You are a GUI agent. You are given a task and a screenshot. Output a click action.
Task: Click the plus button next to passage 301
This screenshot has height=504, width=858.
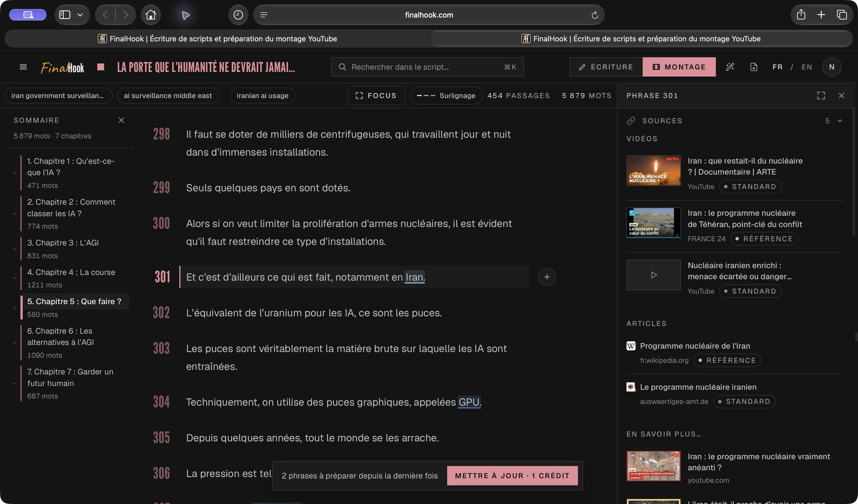pos(547,277)
